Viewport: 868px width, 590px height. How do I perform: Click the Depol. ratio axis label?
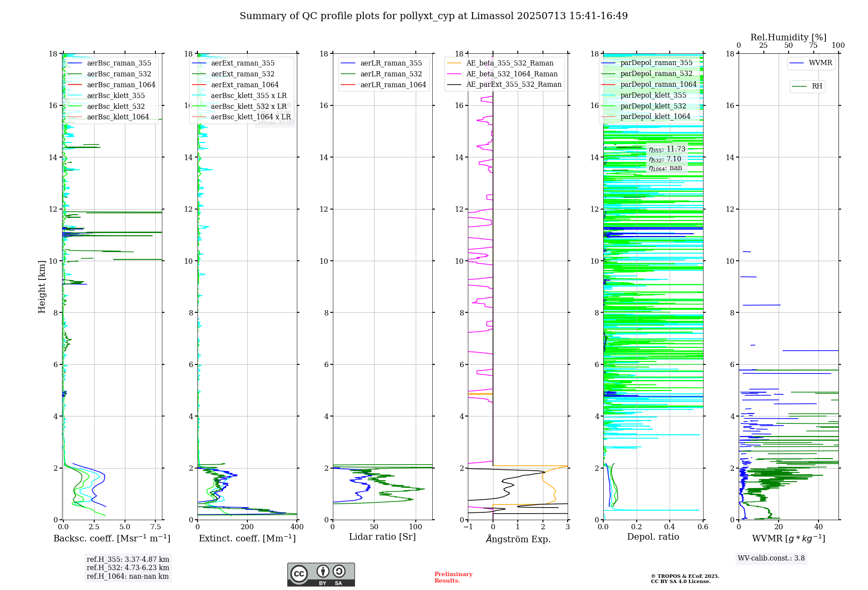[x=653, y=537]
